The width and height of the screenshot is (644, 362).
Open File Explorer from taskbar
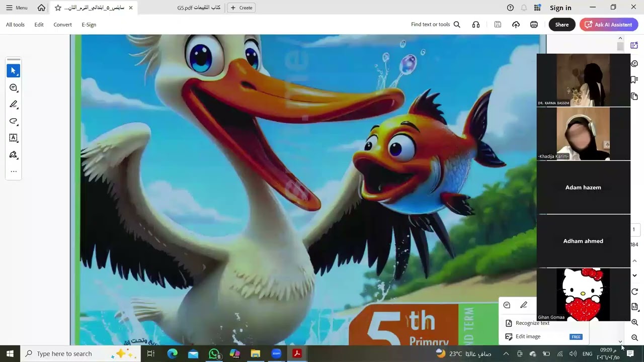pos(256,353)
